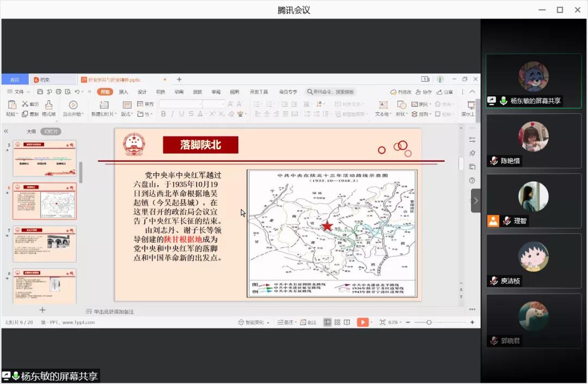Select slide 7 thumbnail in slide panel
Viewport: 588px width, 384px height.
(45, 243)
